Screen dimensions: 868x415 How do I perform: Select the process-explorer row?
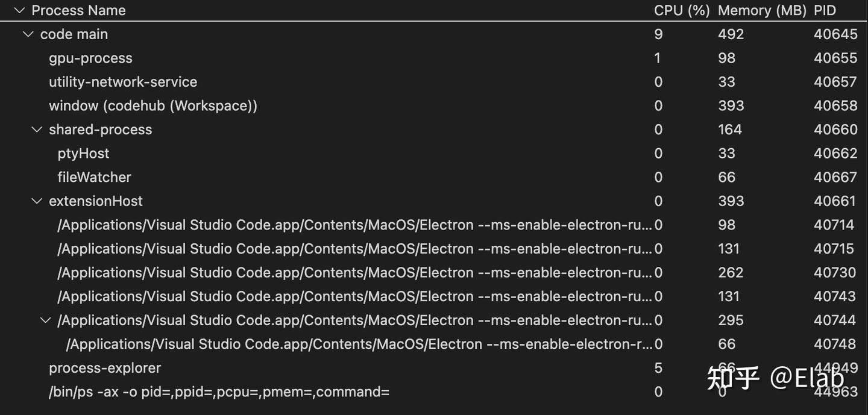(105, 367)
